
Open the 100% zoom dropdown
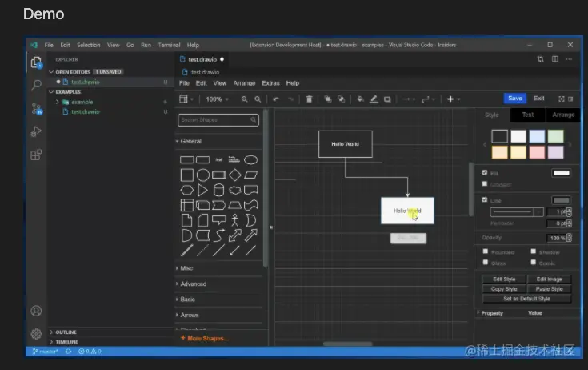(217, 99)
